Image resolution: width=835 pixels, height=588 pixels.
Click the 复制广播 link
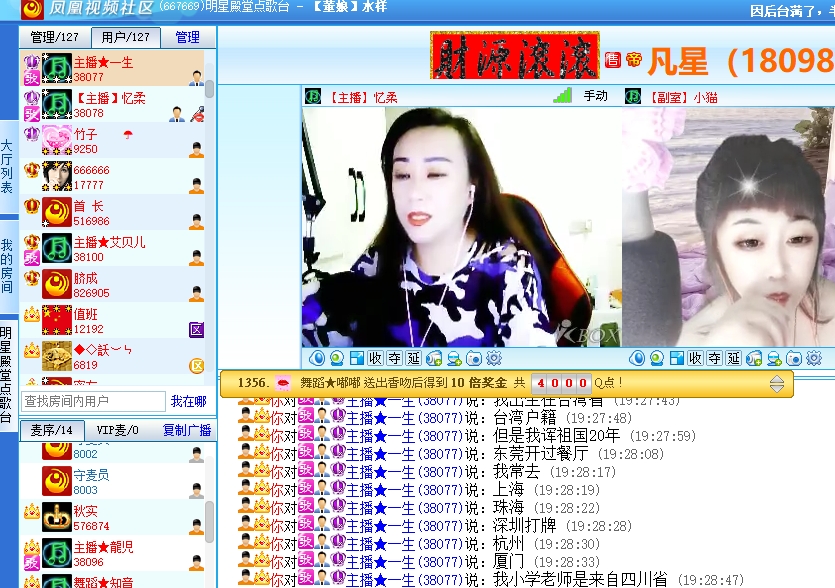point(187,430)
